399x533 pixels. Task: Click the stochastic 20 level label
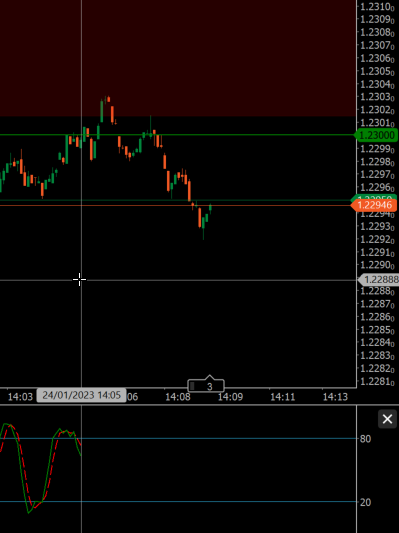point(365,502)
